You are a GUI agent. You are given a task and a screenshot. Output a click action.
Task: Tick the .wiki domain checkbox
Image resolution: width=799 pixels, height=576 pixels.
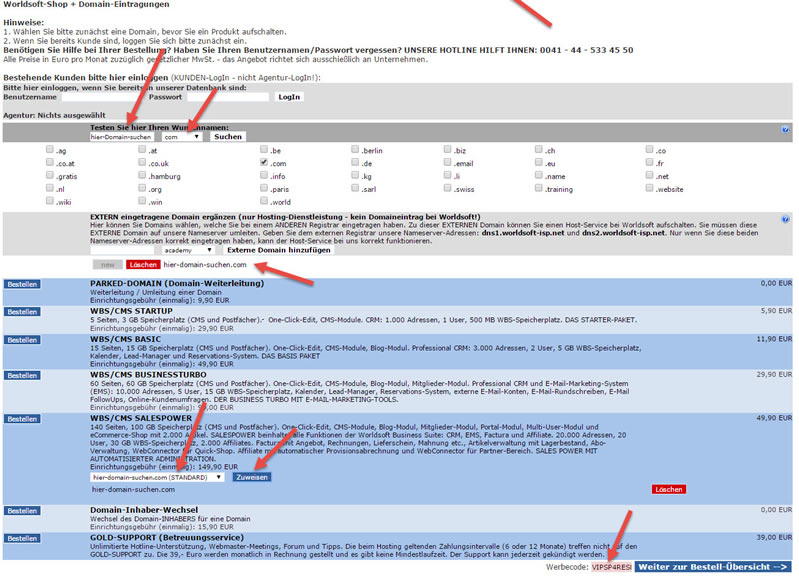click(49, 201)
